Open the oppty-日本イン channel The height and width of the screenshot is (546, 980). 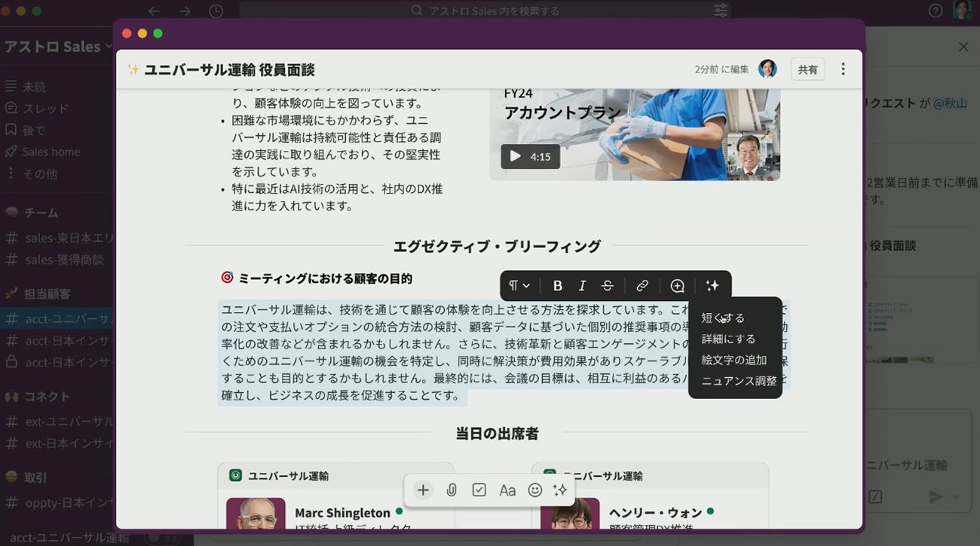coord(57,502)
